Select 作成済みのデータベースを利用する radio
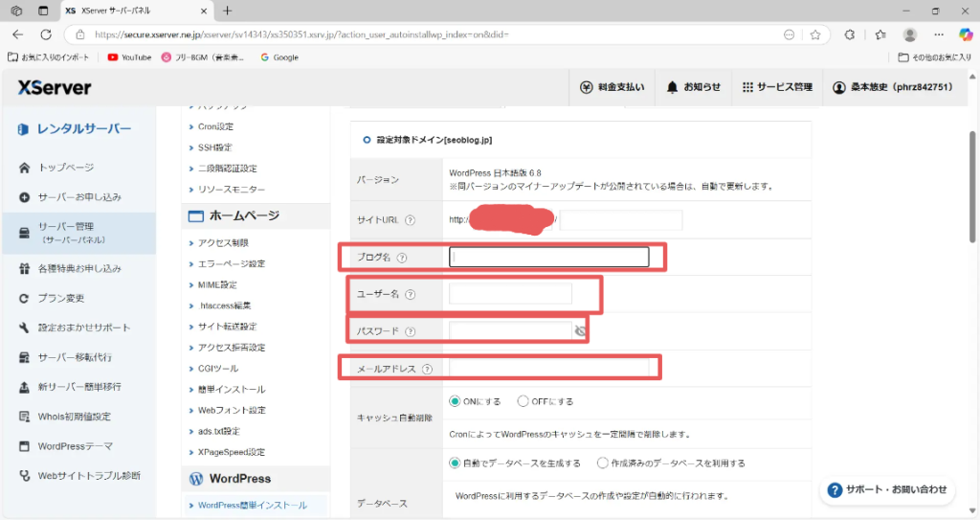 (x=602, y=463)
